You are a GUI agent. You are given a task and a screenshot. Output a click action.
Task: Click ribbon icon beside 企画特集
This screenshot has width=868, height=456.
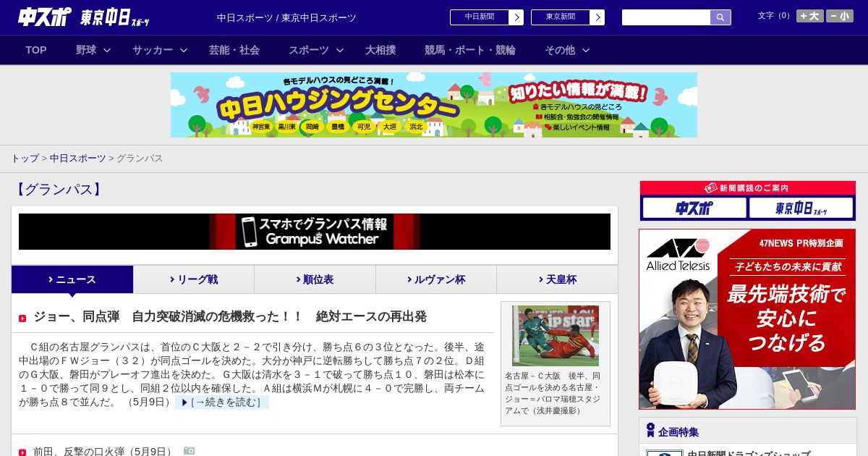pos(650,431)
